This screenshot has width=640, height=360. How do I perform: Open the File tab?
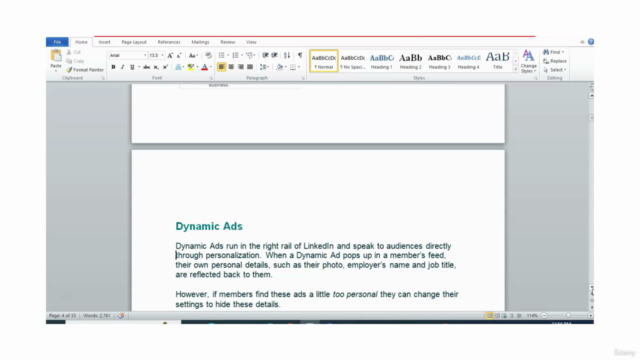57,42
